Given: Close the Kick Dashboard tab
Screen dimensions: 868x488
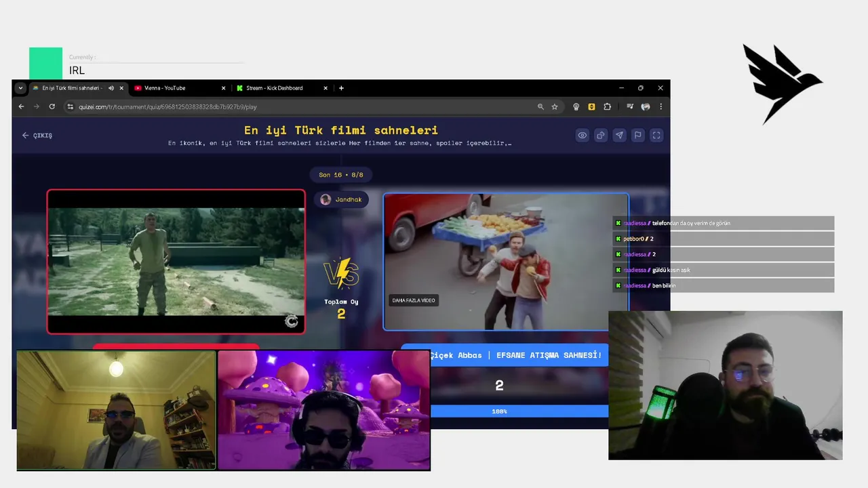Looking at the screenshot, I should click(325, 88).
